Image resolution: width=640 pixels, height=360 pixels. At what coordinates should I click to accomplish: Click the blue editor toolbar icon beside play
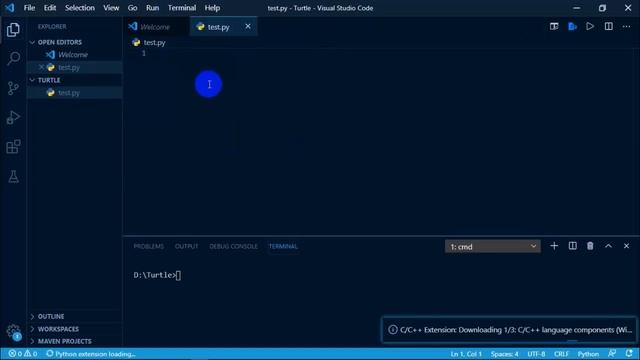tap(572, 27)
